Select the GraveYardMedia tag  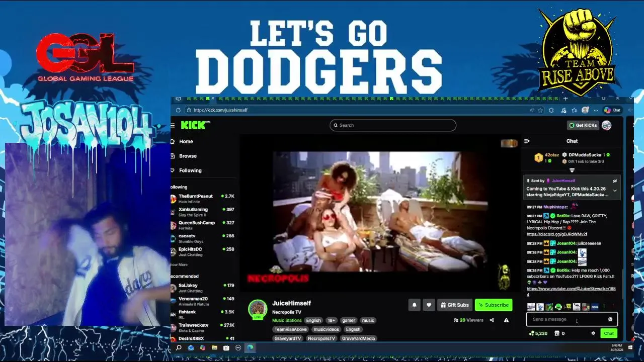[358, 338]
